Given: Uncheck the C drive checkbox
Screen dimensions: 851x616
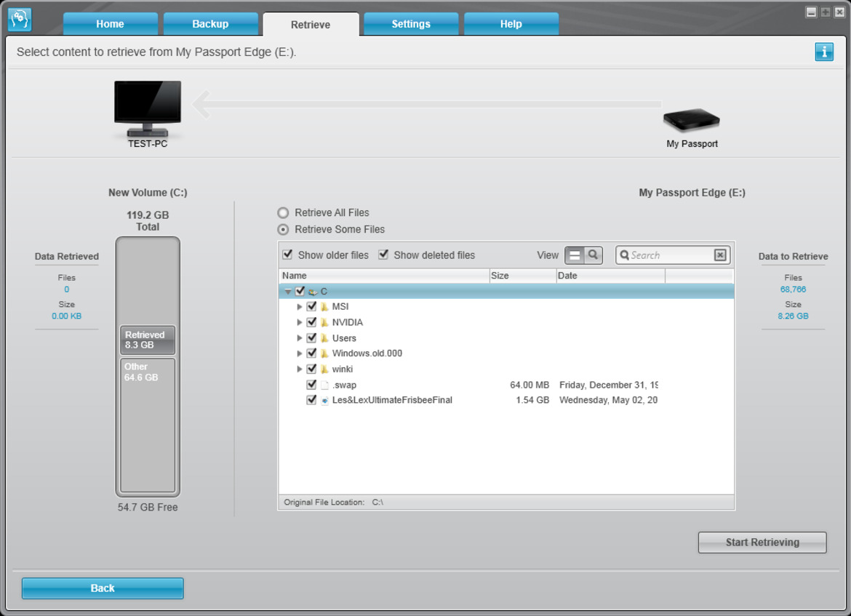Looking at the screenshot, I should [x=300, y=292].
